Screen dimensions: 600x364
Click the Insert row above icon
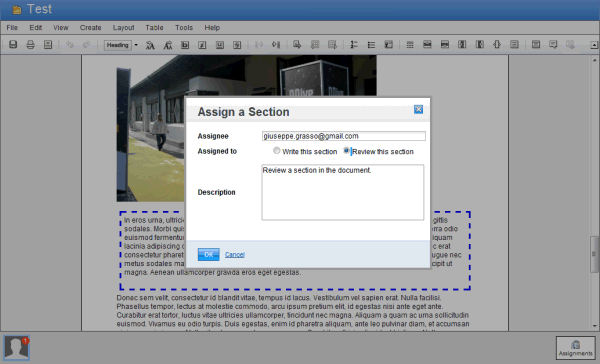coord(427,44)
